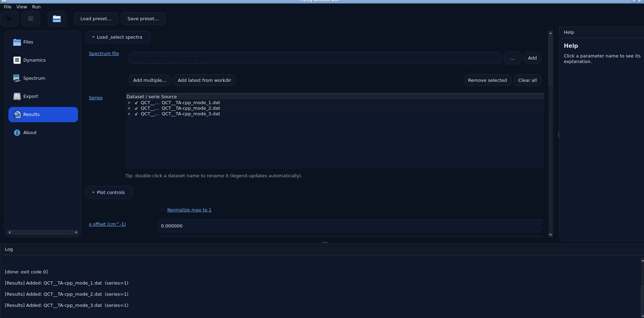Image resolution: width=644 pixels, height=318 pixels.
Task: Browse for a spectrum file with ...
Action: tap(512, 58)
